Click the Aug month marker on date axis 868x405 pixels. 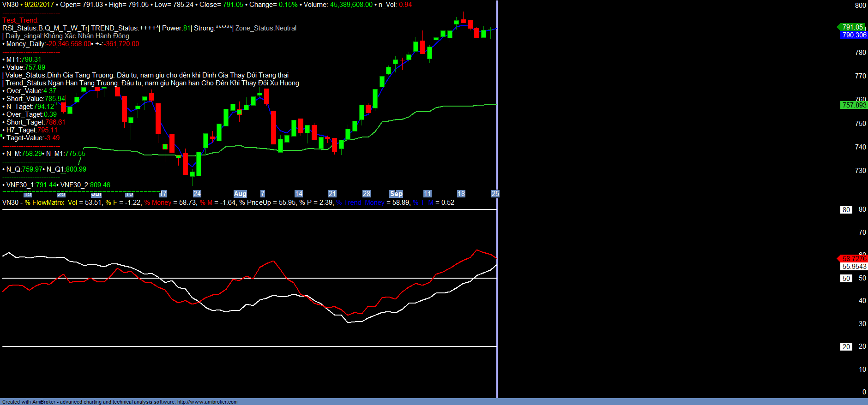[240, 194]
